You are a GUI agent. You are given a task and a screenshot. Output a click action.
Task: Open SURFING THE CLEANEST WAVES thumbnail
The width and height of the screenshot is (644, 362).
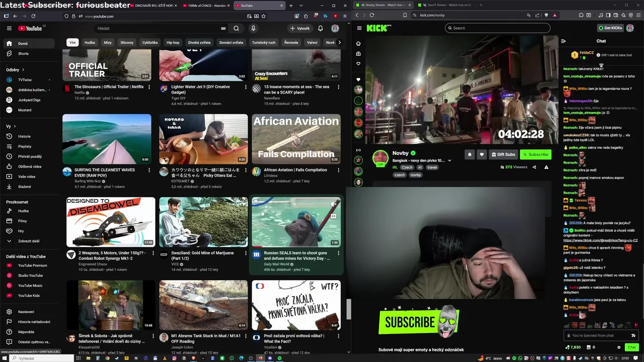click(x=107, y=139)
